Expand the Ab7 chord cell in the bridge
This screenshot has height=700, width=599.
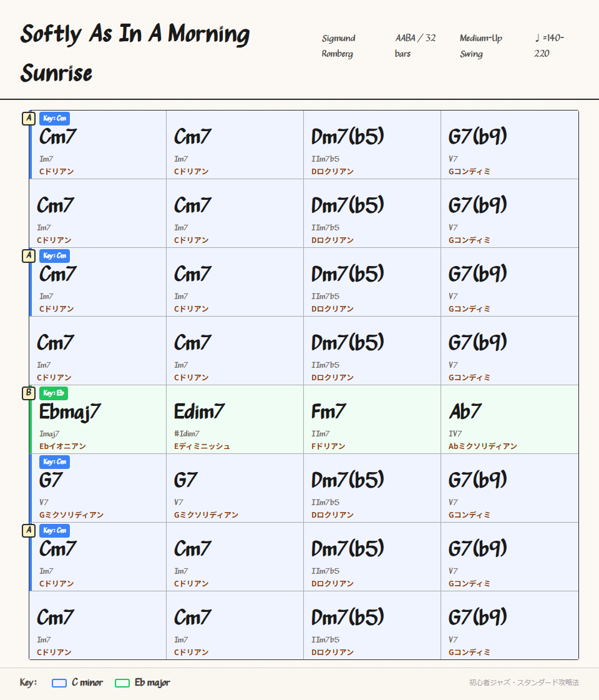tap(509, 420)
